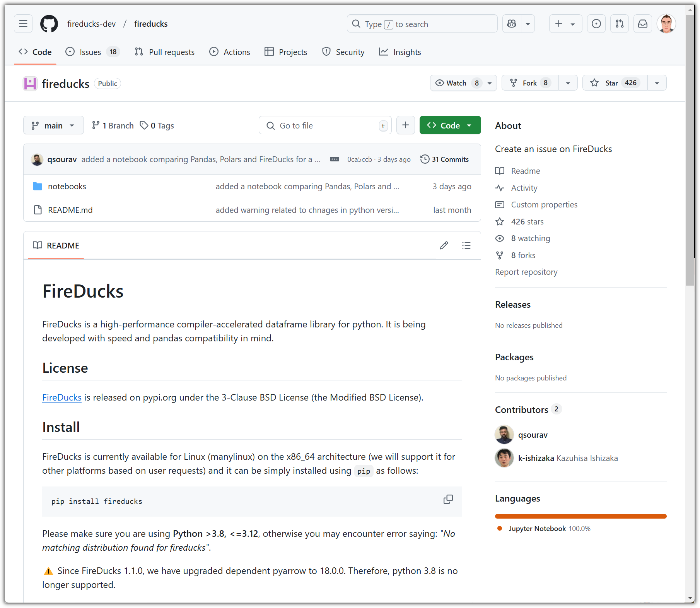The width and height of the screenshot is (700, 608).
Task: Open the global pull requests icon in the header
Action: click(620, 24)
